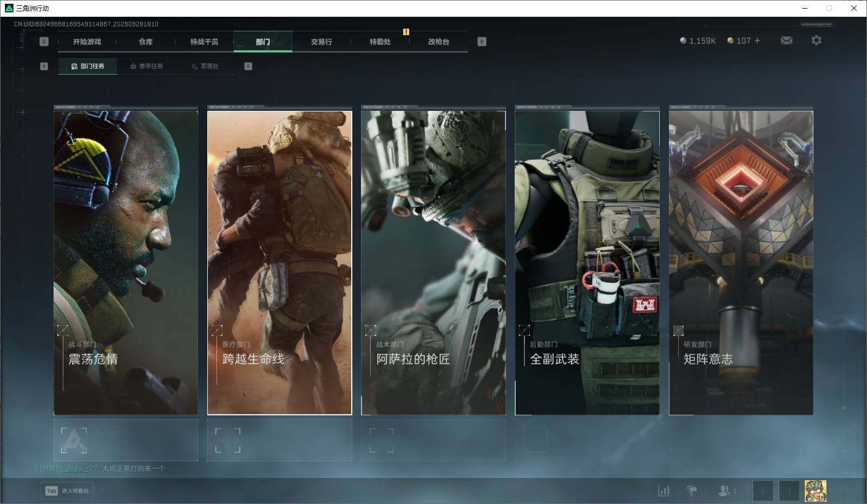
Task: Click the A key hint icon
Action: point(44,66)
